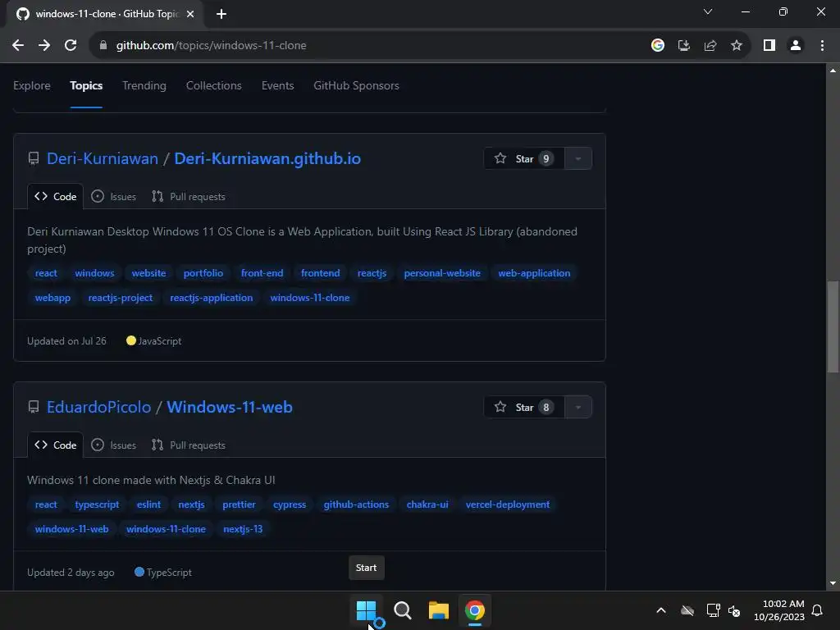Open Deri-Kurniawan.github.io repository link
The image size is (840, 630).
tap(267, 158)
